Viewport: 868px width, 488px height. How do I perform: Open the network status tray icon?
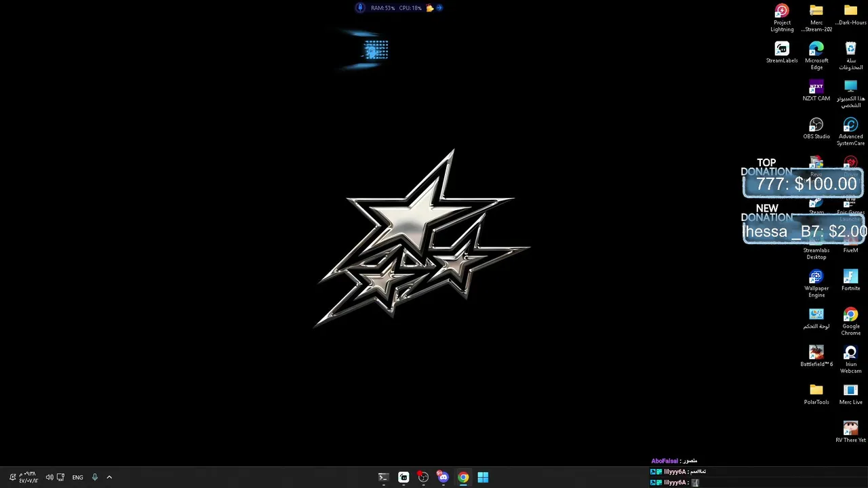click(60, 477)
